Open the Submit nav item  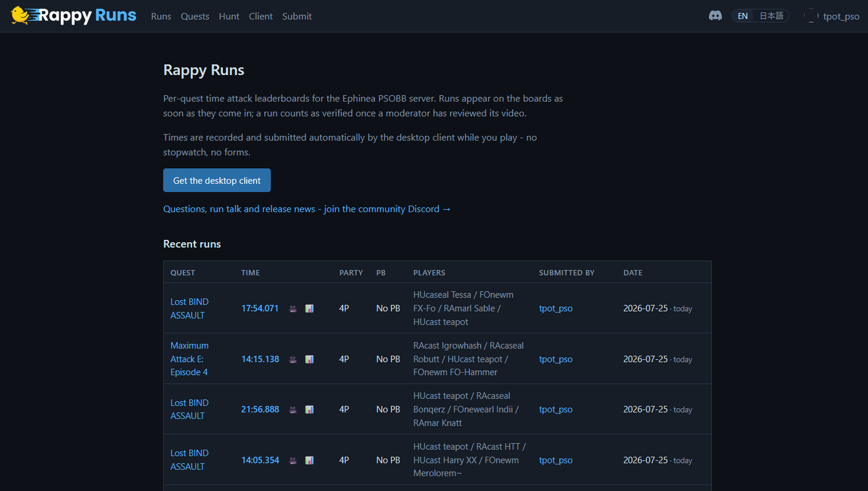(x=297, y=16)
